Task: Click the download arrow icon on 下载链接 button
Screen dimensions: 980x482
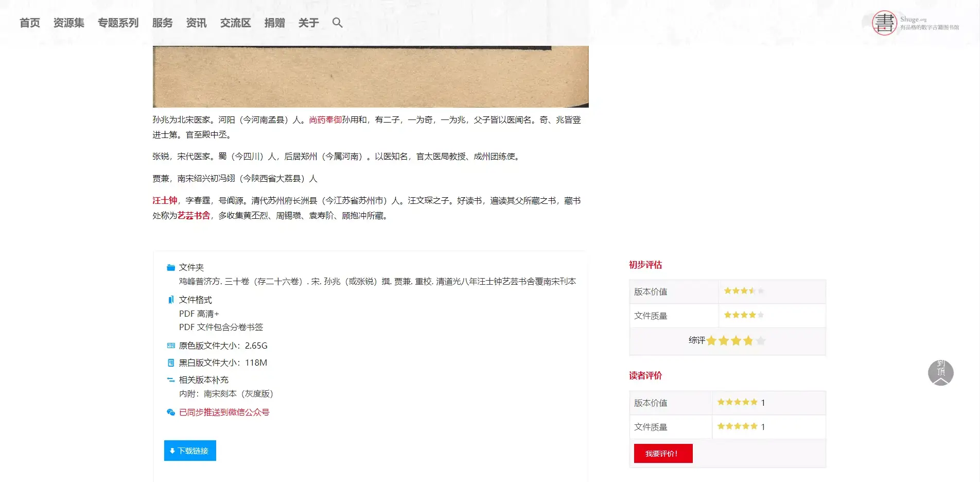Action: point(172,450)
